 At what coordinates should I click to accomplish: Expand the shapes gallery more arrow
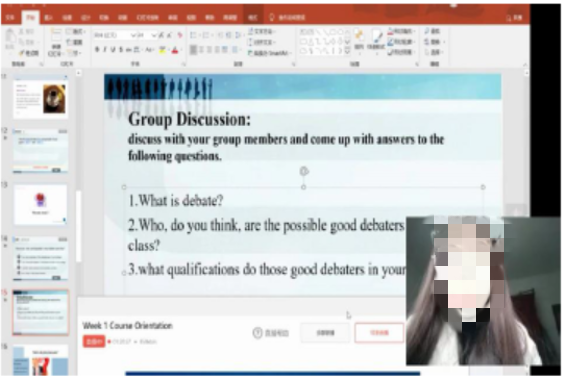pos(347,51)
